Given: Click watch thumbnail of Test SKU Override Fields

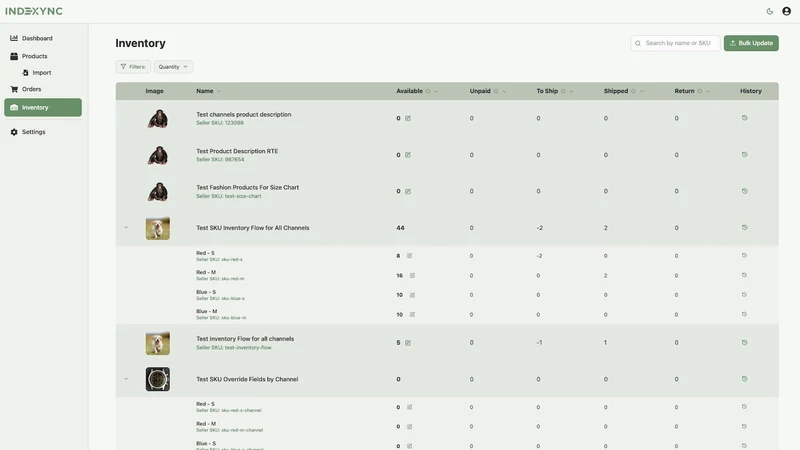Looking at the screenshot, I should tap(158, 379).
